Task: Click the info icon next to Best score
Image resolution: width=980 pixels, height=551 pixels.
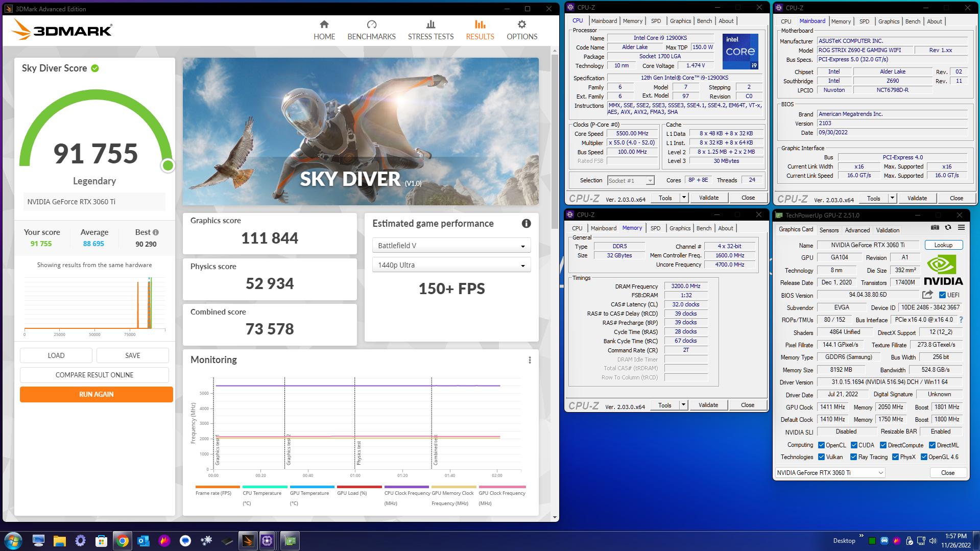Action: tap(155, 232)
